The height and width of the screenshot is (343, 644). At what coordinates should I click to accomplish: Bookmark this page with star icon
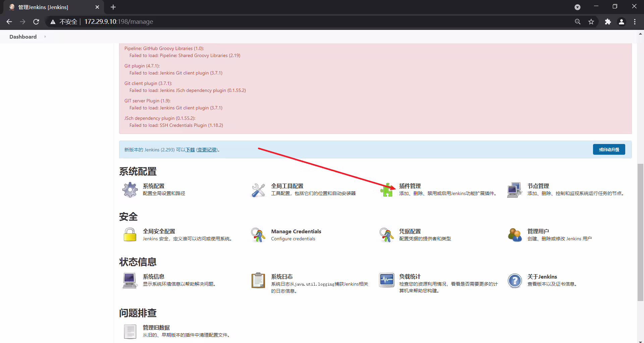pos(591,22)
